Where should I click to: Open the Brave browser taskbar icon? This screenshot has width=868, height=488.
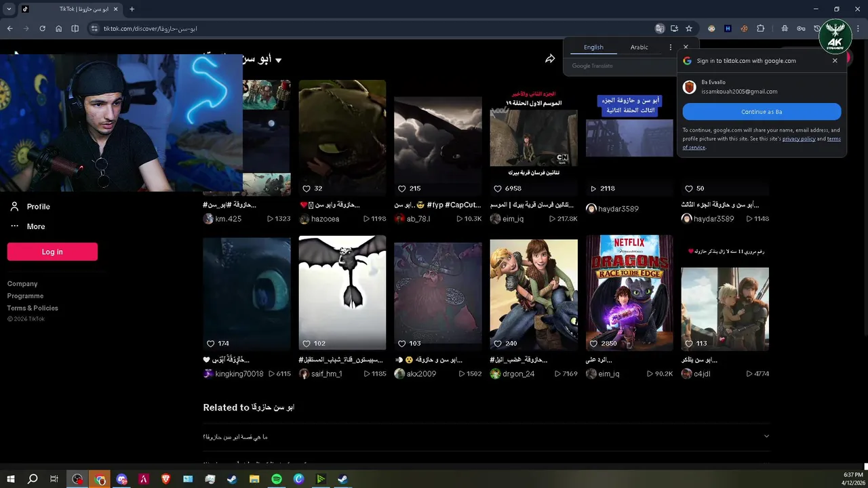coord(166,479)
